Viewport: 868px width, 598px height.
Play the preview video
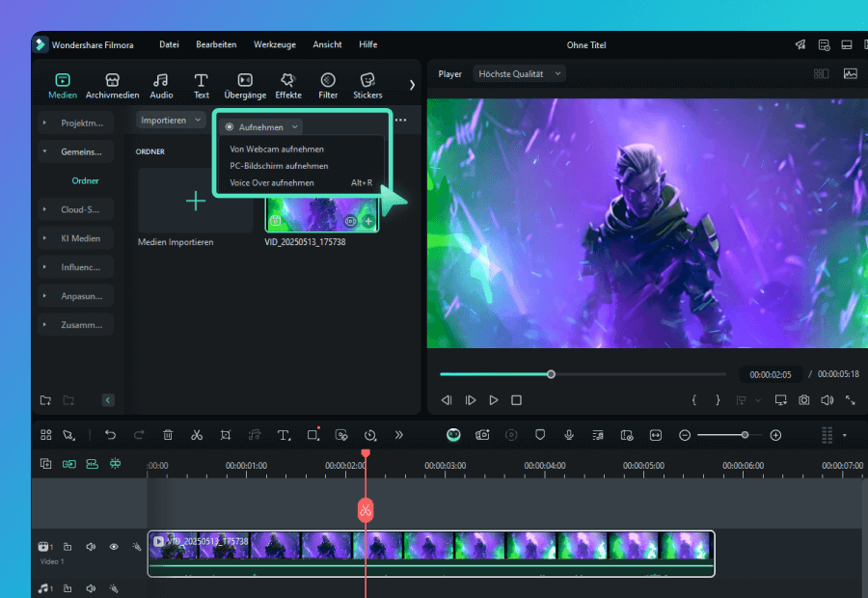coord(493,399)
